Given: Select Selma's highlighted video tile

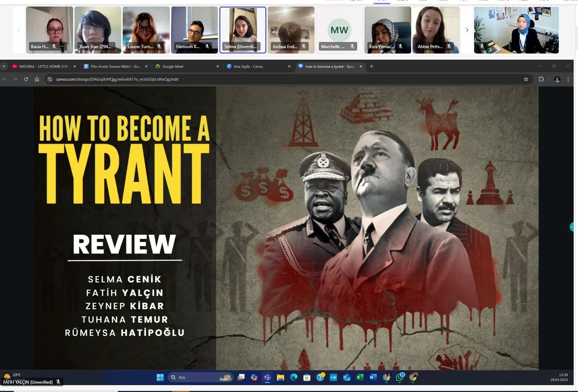Looking at the screenshot, I should click(x=243, y=30).
